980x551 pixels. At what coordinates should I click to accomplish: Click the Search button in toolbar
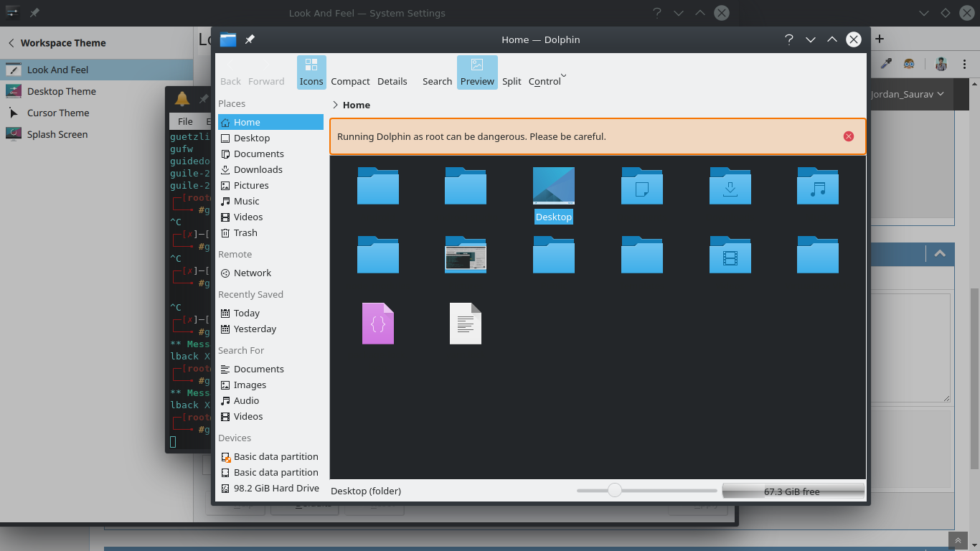437,81
